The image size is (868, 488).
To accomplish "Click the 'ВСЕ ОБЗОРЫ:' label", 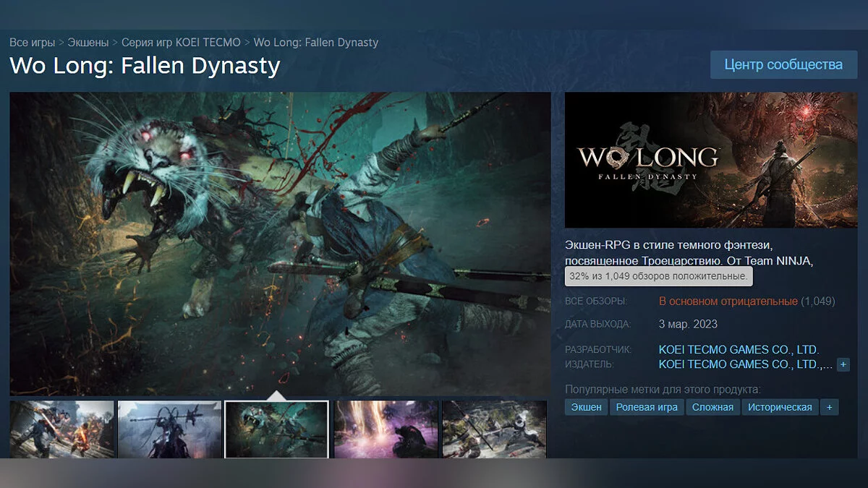I will [x=596, y=301].
